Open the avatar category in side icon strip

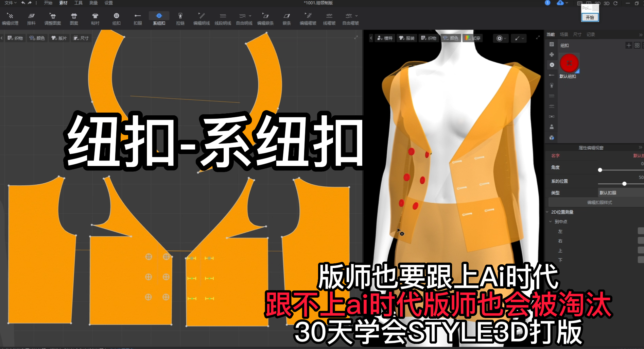click(x=552, y=127)
